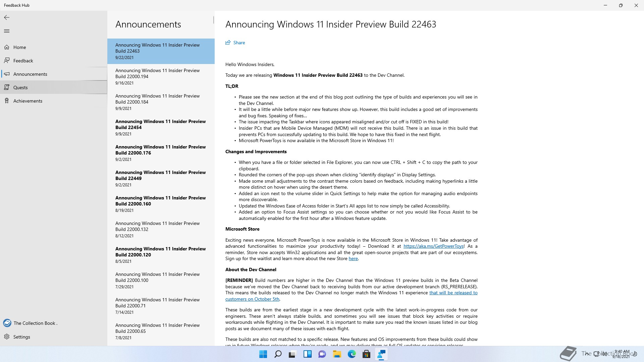The image size is (644, 362).
Task: Open Teams Chat on the taskbar
Action: 322,354
